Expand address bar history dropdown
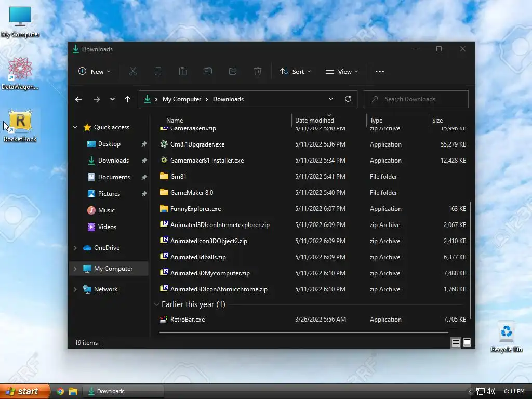Viewport: 532px width, 399px height. point(330,99)
